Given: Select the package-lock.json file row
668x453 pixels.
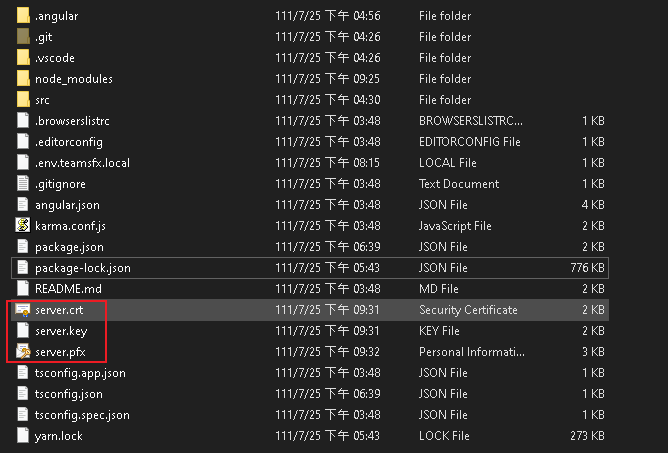Looking at the screenshot, I should [310, 268].
